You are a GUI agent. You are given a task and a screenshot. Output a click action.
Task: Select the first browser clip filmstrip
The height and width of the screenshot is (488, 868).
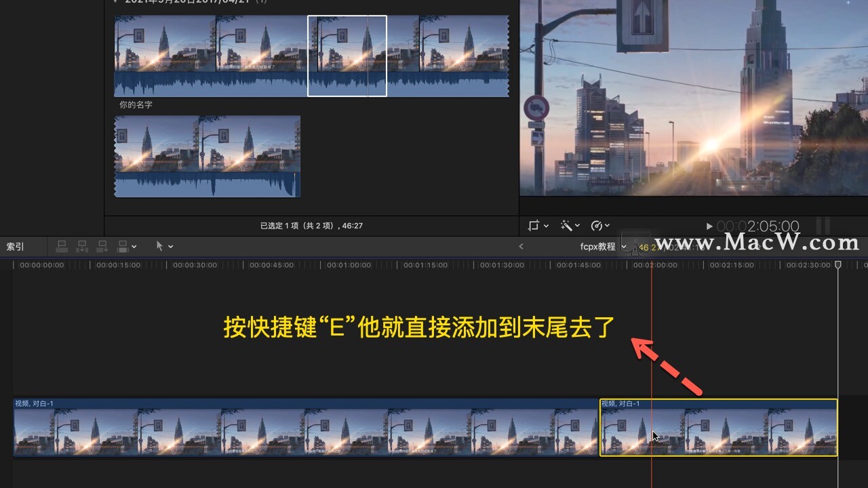click(x=311, y=56)
